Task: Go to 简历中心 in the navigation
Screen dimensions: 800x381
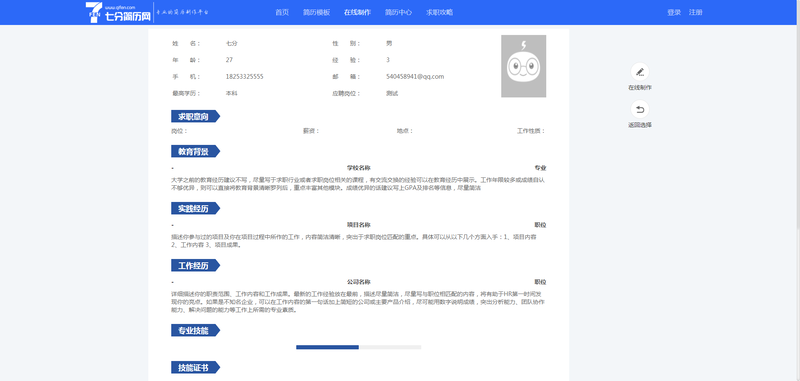Action: 398,12
